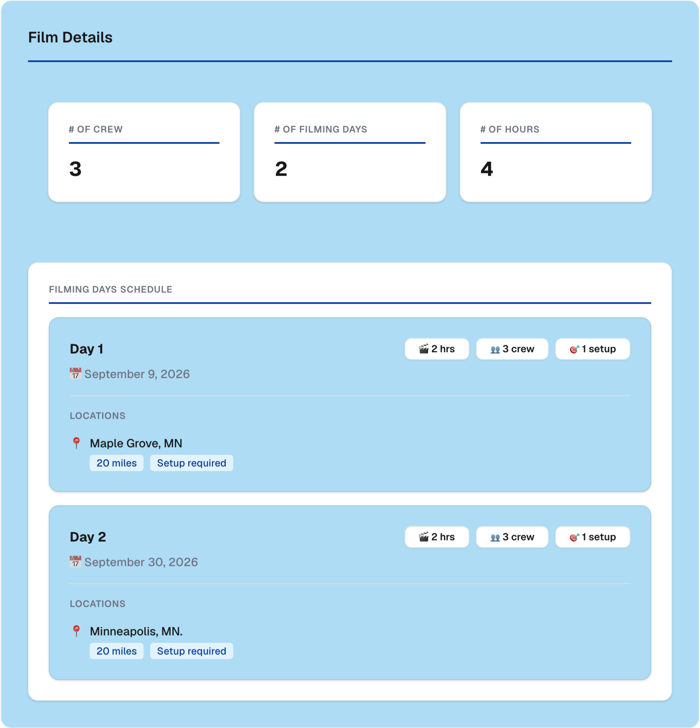Click the Maple Grove, MN location name
Viewport: 700px width, 728px height.
tap(136, 443)
